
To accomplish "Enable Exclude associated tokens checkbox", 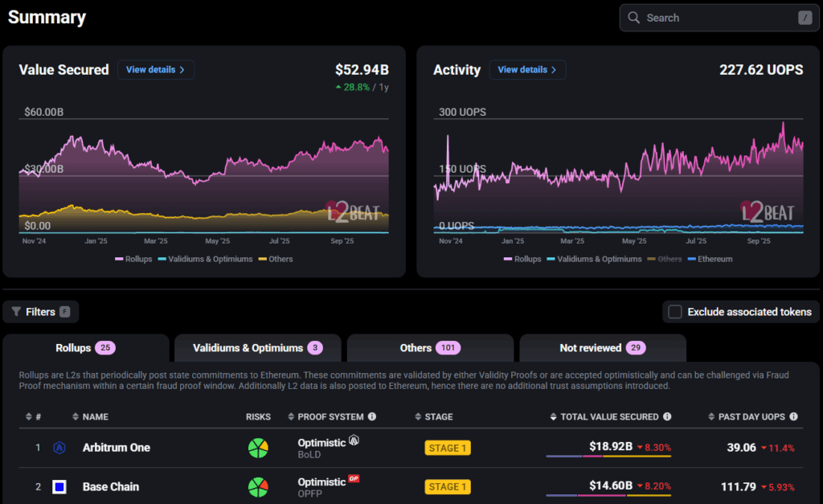I will [675, 312].
